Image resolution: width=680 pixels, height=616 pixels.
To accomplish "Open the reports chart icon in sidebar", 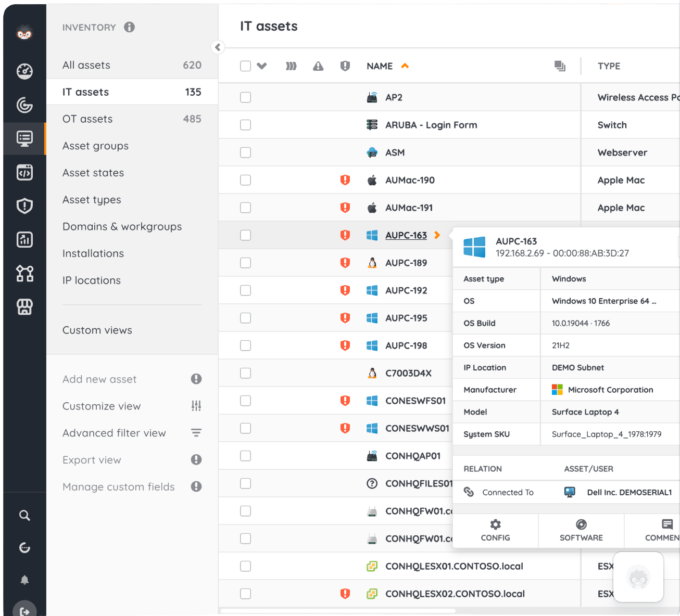I will pos(24,239).
